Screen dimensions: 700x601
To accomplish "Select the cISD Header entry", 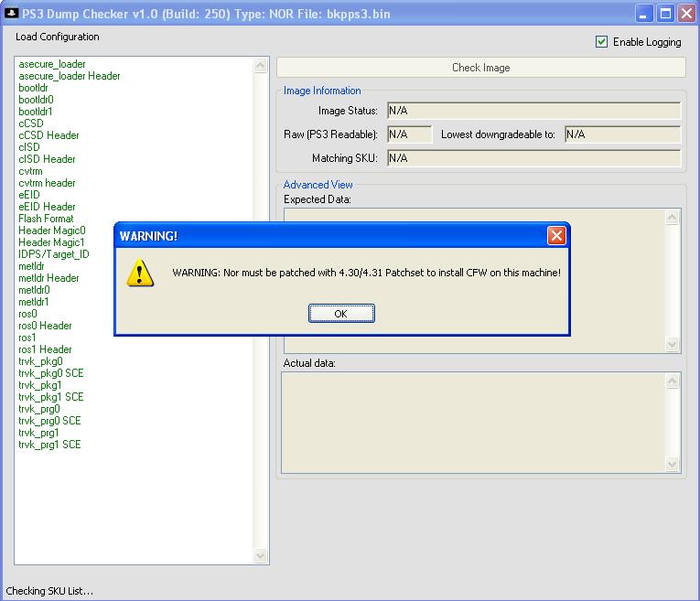I will coord(47,159).
